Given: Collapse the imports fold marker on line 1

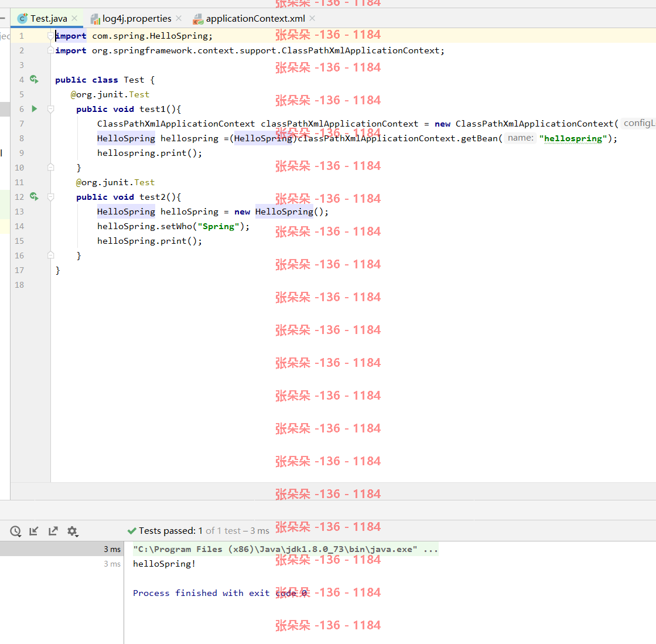Looking at the screenshot, I should click(x=50, y=36).
